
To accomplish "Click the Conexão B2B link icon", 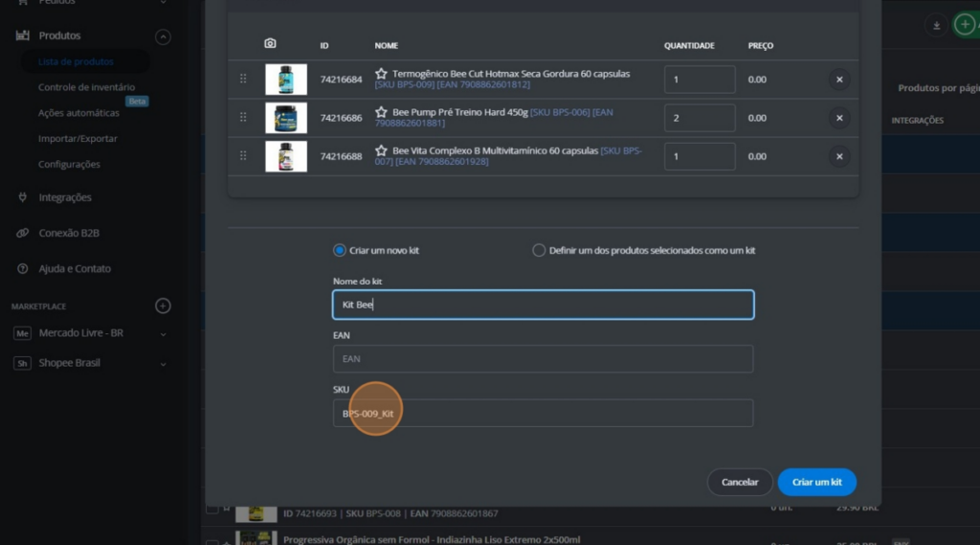I will (x=23, y=233).
